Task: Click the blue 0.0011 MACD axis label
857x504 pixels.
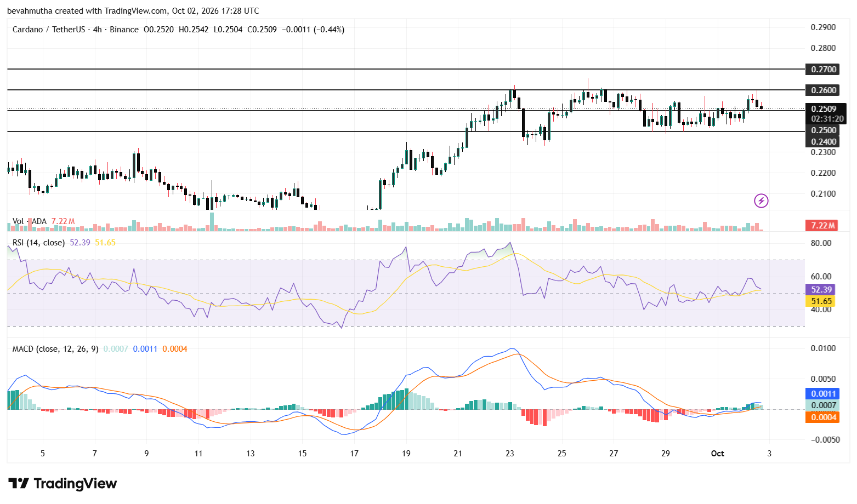Action: [x=824, y=394]
